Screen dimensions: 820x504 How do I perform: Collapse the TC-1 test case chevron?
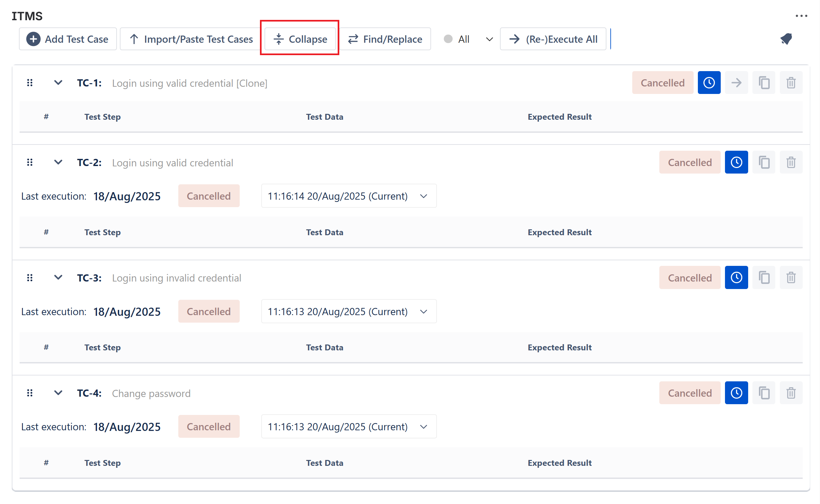point(58,82)
